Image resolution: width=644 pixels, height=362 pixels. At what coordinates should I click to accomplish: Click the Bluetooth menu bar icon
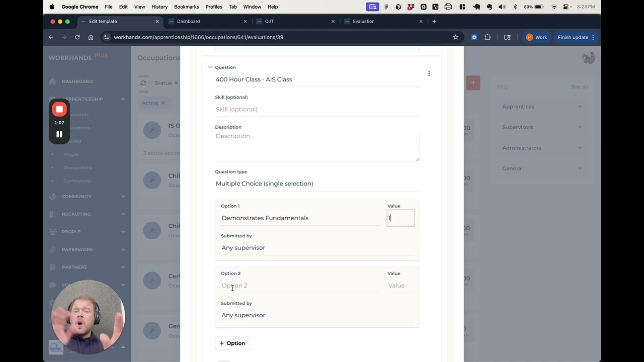[515, 7]
